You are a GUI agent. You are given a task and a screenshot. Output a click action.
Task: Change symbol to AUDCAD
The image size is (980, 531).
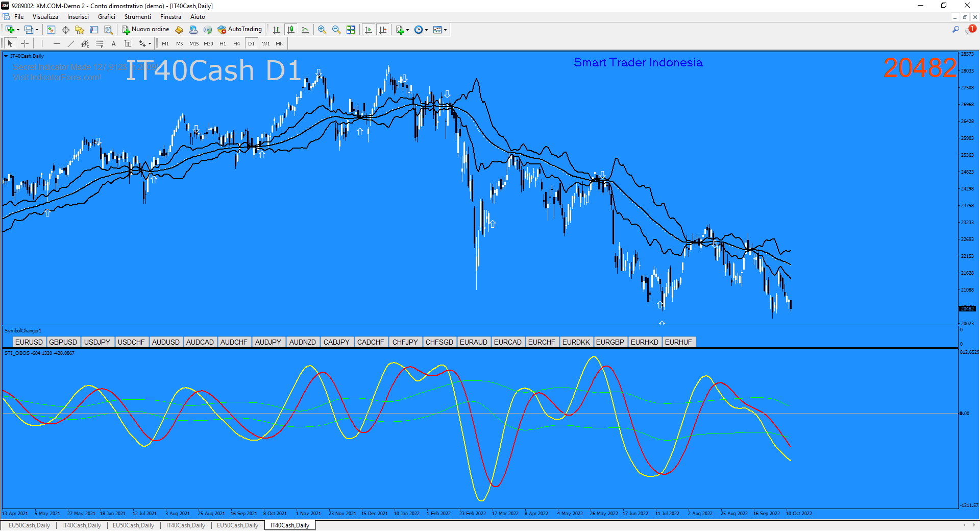coord(200,342)
